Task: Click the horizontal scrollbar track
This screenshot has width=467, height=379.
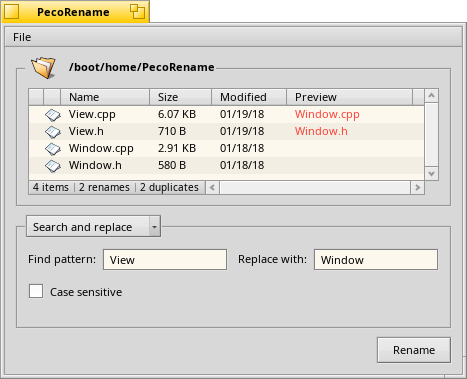Action: (x=315, y=188)
